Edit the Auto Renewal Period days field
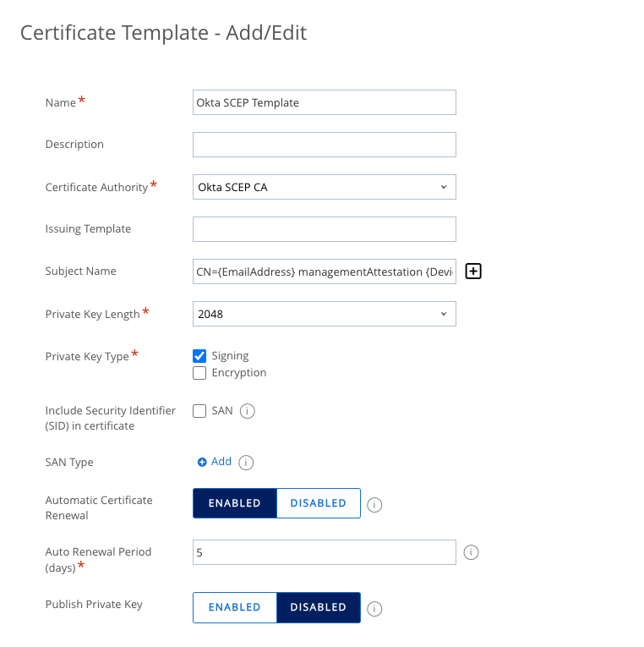Screen dimensions: 644x647 [x=325, y=553]
